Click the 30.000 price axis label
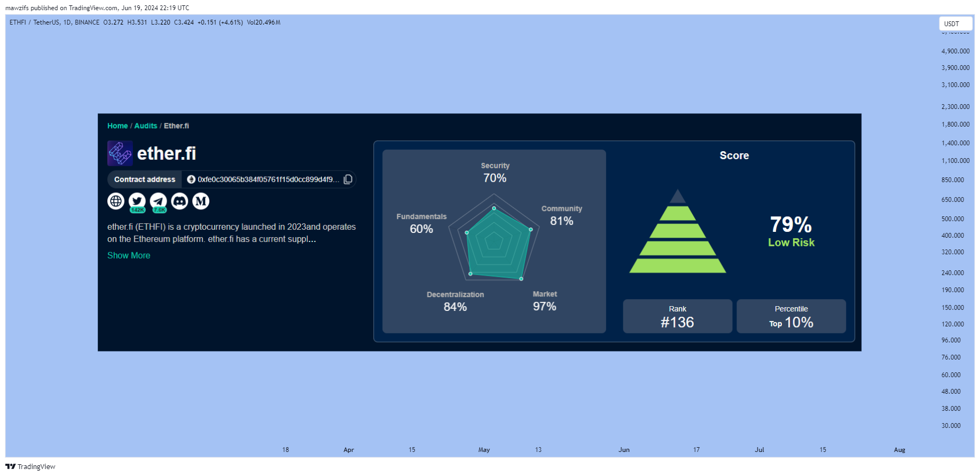 coord(951,426)
